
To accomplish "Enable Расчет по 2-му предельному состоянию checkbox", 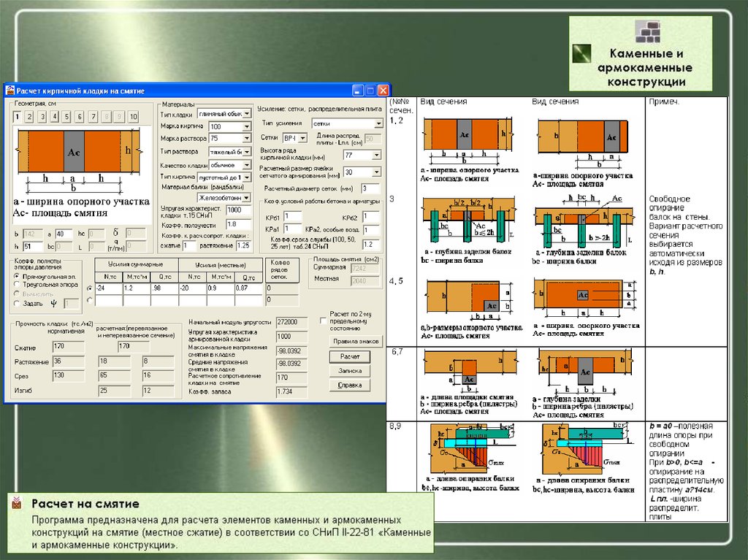I will pyautogui.click(x=323, y=321).
